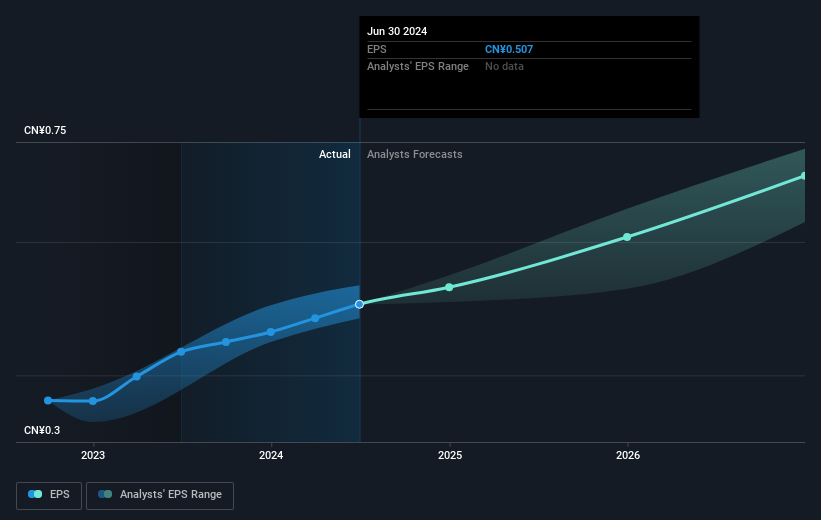Image resolution: width=821 pixels, height=520 pixels.
Task: Click the 2024 x-axis label
Action: click(271, 455)
